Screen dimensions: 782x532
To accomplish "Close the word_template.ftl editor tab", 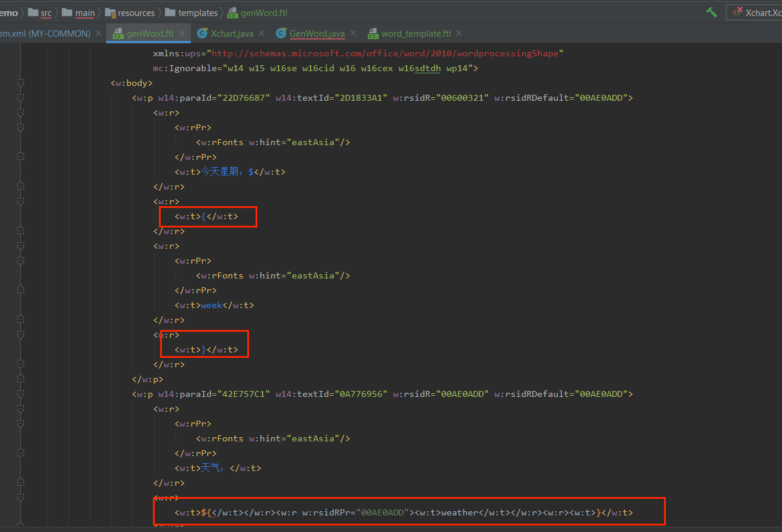I will coord(458,33).
